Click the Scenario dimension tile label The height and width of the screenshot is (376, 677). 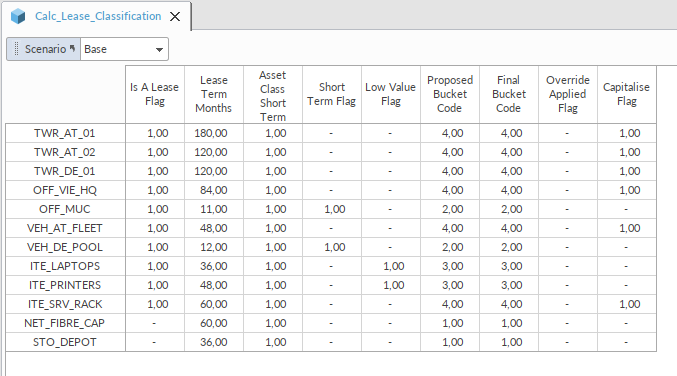45,49
